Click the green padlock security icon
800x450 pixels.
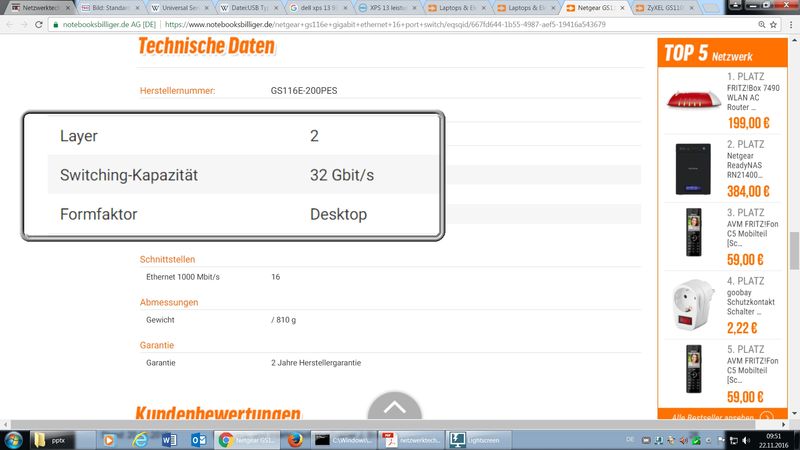click(56, 24)
